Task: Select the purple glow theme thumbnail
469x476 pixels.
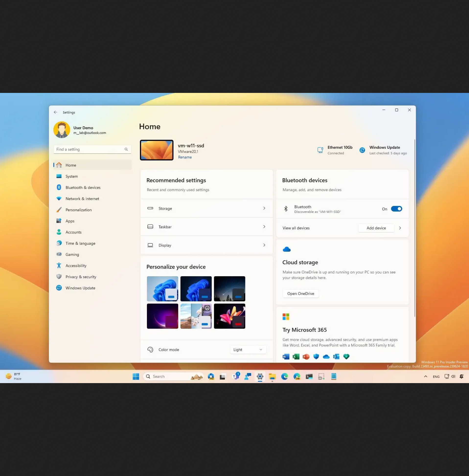Action: tap(162, 316)
